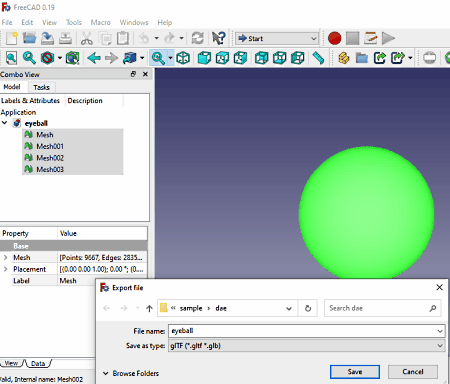Switch to the Tasks tab
Viewport: 450px width, 384px height.
pyautogui.click(x=41, y=87)
